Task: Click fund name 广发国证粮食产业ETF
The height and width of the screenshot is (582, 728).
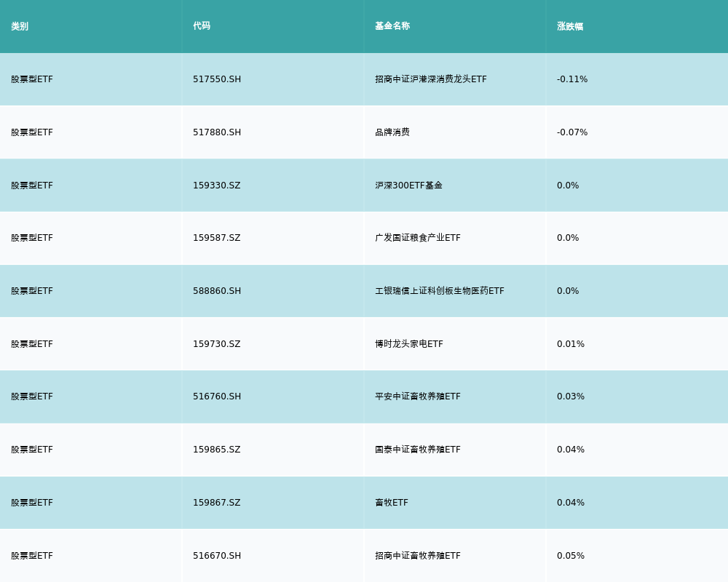Action: point(418,238)
